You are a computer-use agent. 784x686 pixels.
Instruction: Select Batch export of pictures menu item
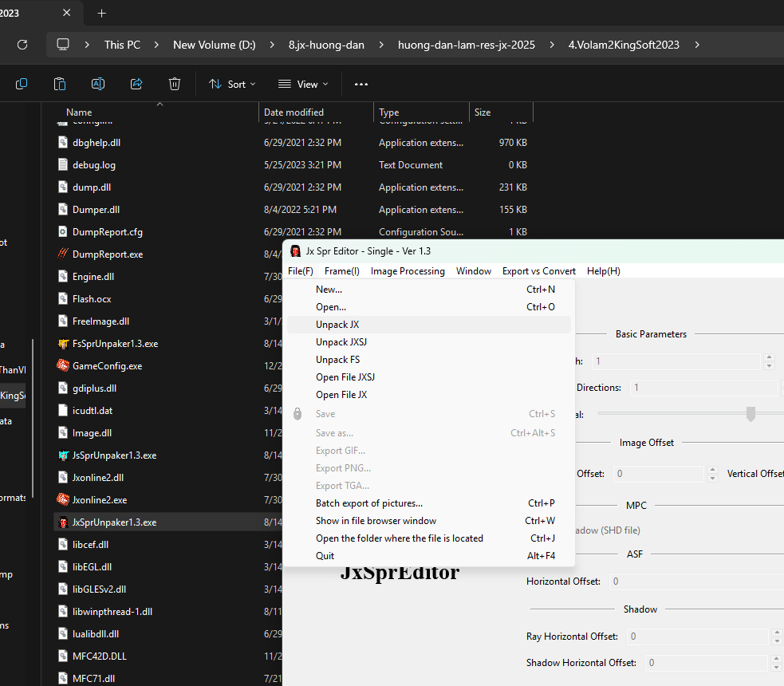(368, 503)
